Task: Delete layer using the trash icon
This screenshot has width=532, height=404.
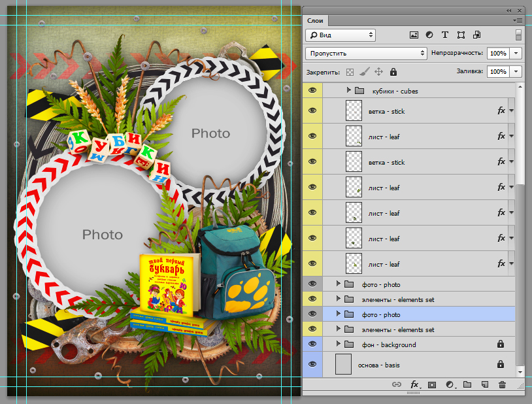Action: (x=502, y=385)
